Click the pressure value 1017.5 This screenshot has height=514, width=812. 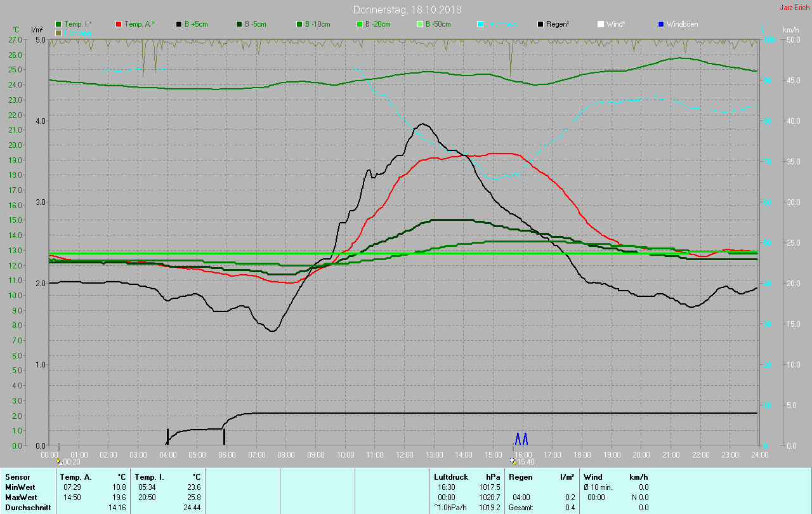pos(490,487)
